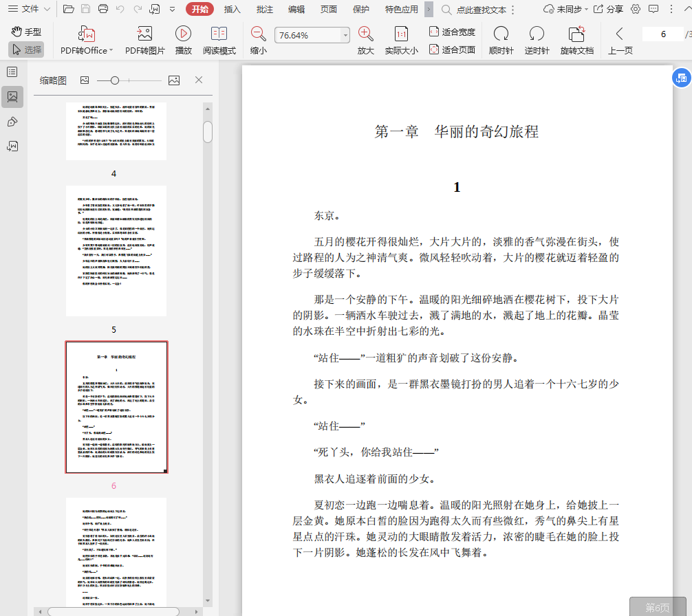Image resolution: width=692 pixels, height=616 pixels.
Task: Choose 适合宽度 fit width
Action: (x=453, y=32)
